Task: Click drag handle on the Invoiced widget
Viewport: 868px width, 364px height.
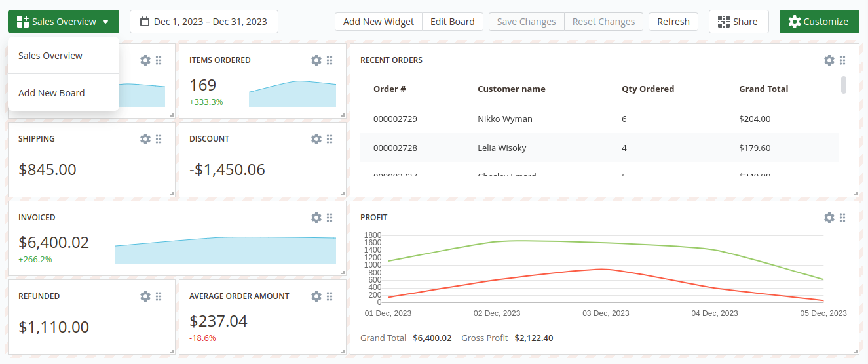Action: point(330,218)
